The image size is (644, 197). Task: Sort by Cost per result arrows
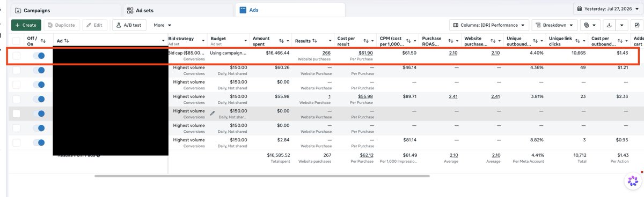[x=365, y=41]
